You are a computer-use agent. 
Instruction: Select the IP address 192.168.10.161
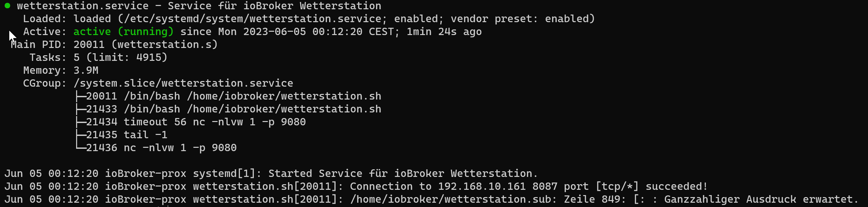click(x=481, y=186)
